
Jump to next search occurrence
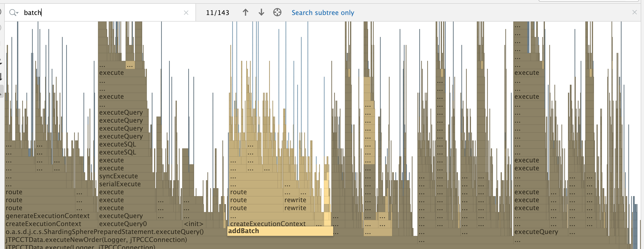(261, 12)
